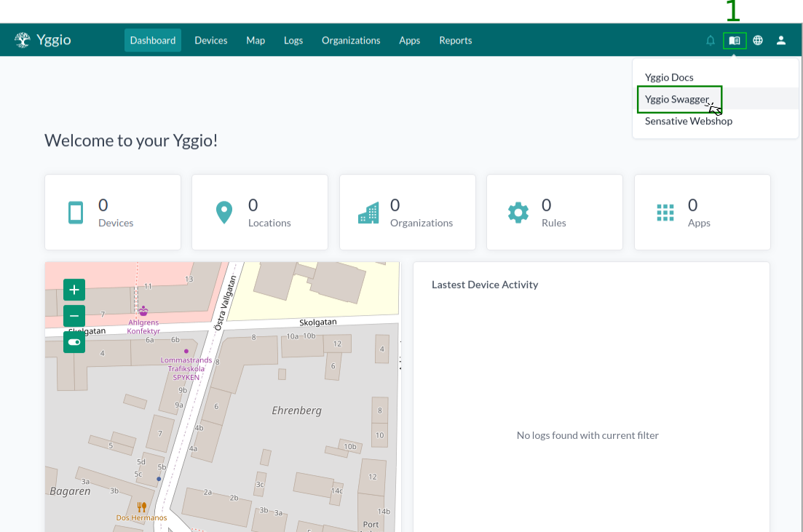
Task: Click the Welcome to your Yggio! heading
Action: point(131,140)
